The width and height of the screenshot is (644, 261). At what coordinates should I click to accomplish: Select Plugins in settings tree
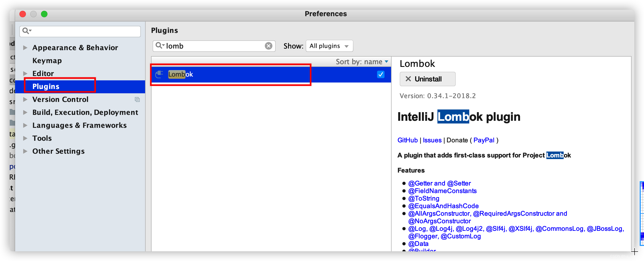[x=46, y=86]
